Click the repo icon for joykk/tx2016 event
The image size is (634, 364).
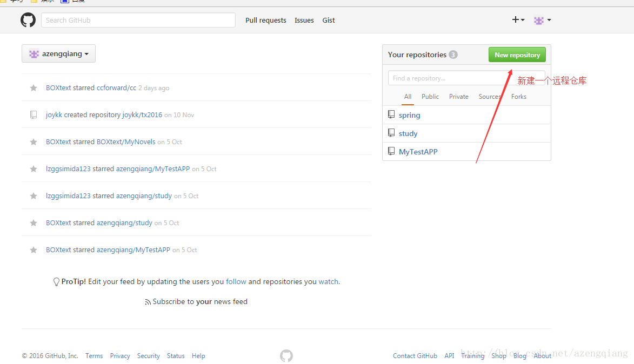tap(34, 114)
